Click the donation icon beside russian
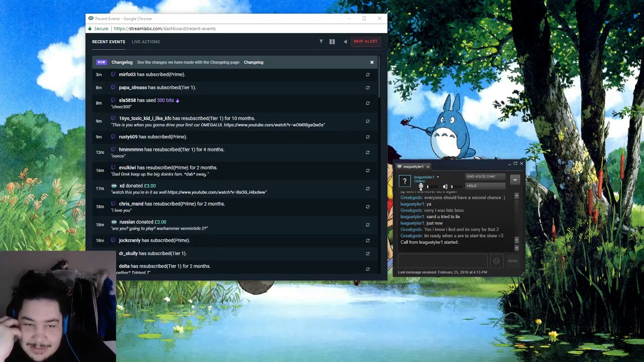This screenshot has height=362, width=644. pyautogui.click(x=114, y=222)
